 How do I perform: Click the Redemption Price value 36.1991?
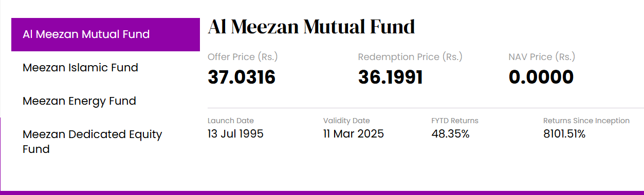pos(391,77)
